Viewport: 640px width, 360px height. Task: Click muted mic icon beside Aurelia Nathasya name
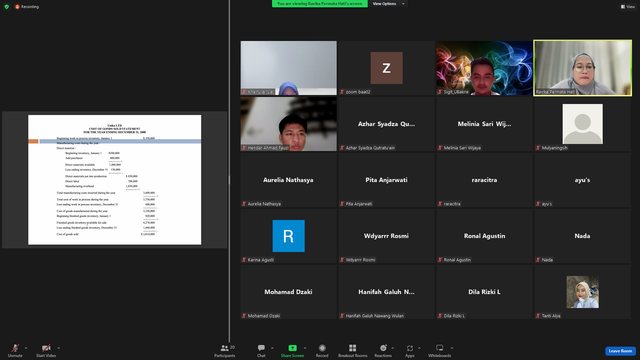(244, 204)
